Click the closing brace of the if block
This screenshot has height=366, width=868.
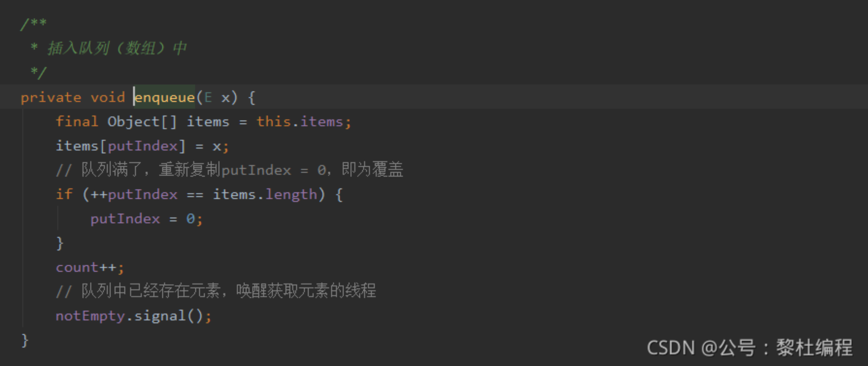point(60,243)
